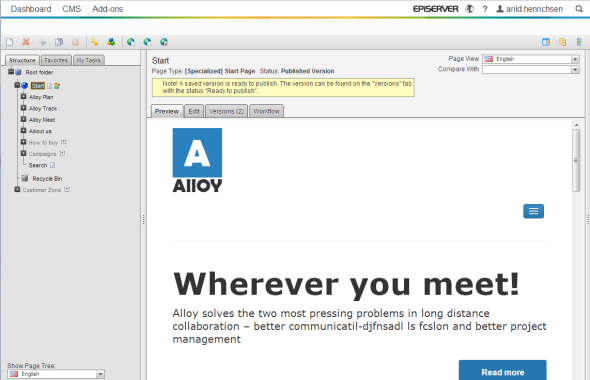
Task: Click the colored cubes toolbar icon
Action: [x=111, y=42]
